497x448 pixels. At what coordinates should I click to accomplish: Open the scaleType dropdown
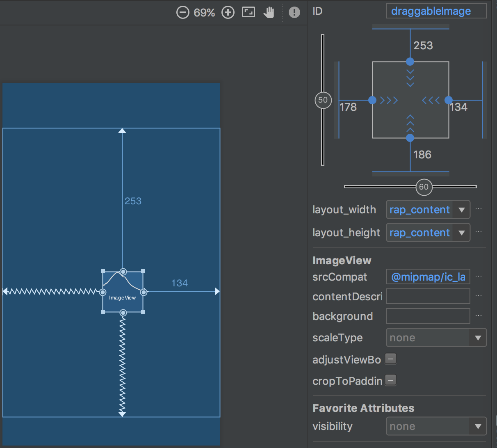pos(478,337)
